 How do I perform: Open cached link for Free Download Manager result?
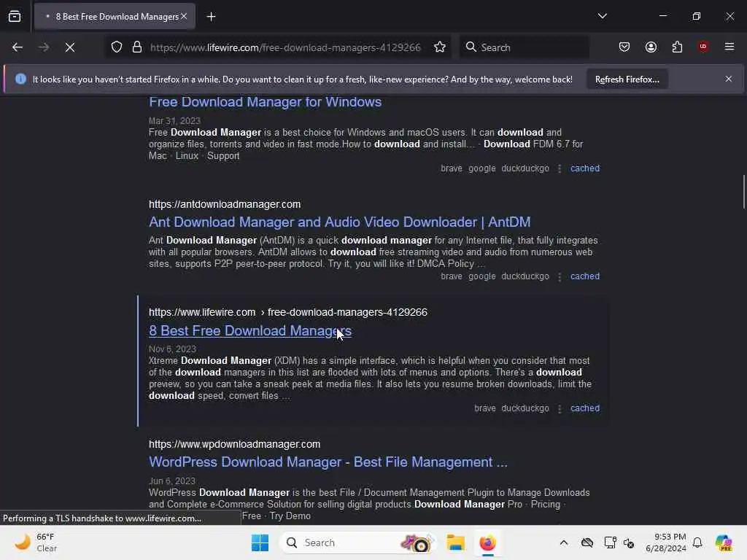coord(585,168)
